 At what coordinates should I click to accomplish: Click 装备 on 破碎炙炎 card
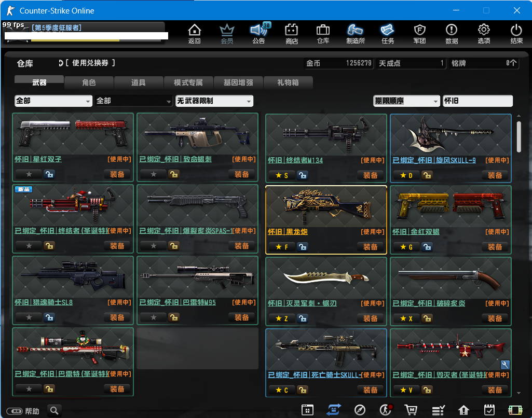click(495, 318)
